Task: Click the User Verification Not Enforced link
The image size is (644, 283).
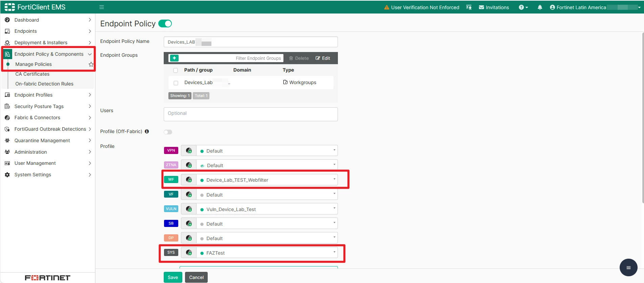Action: pyautogui.click(x=425, y=7)
